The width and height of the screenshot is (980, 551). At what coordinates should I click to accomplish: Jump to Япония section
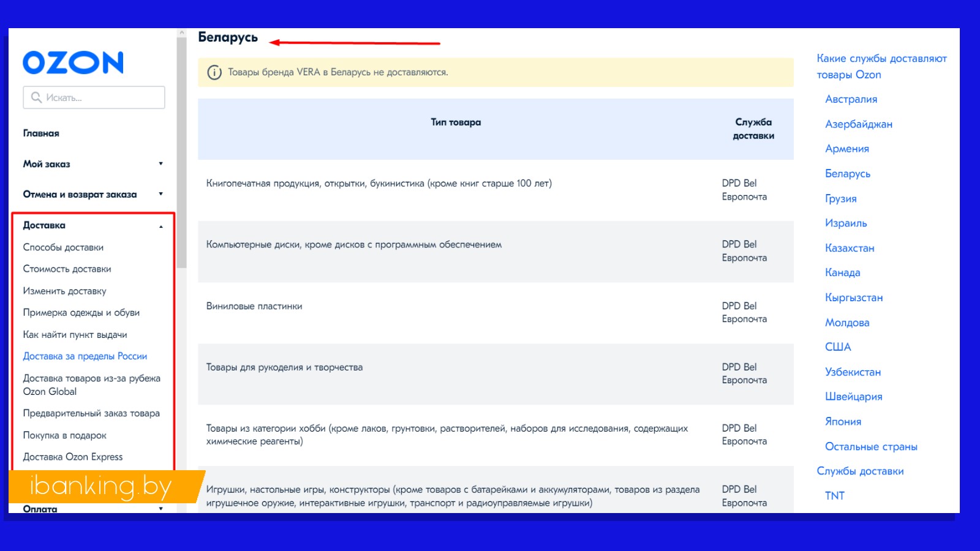843,421
